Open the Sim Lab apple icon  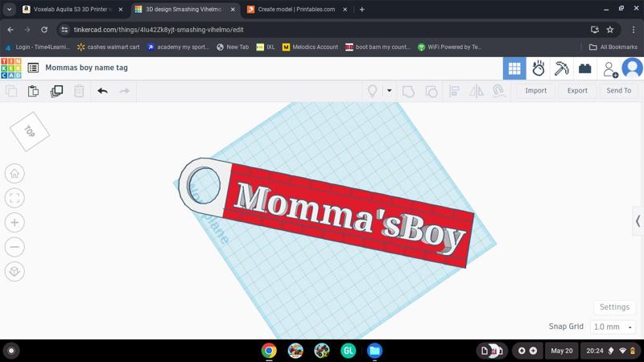coord(538,68)
